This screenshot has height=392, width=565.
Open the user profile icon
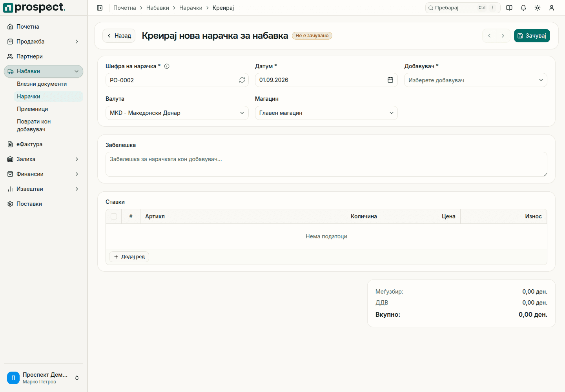tap(552, 8)
